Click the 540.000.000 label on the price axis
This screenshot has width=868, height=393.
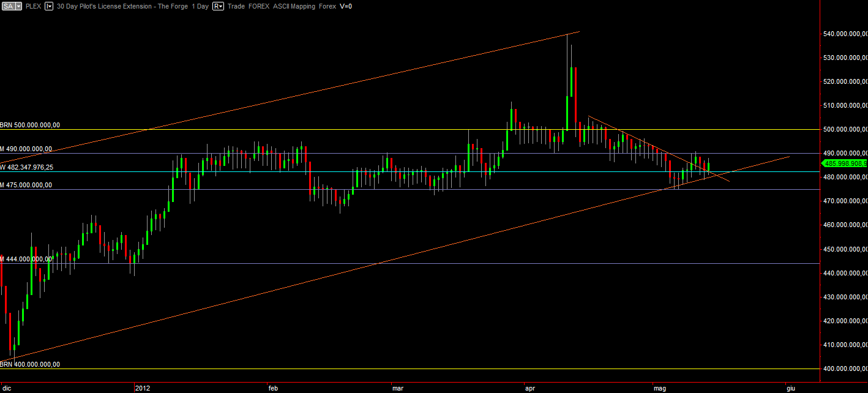(x=845, y=34)
